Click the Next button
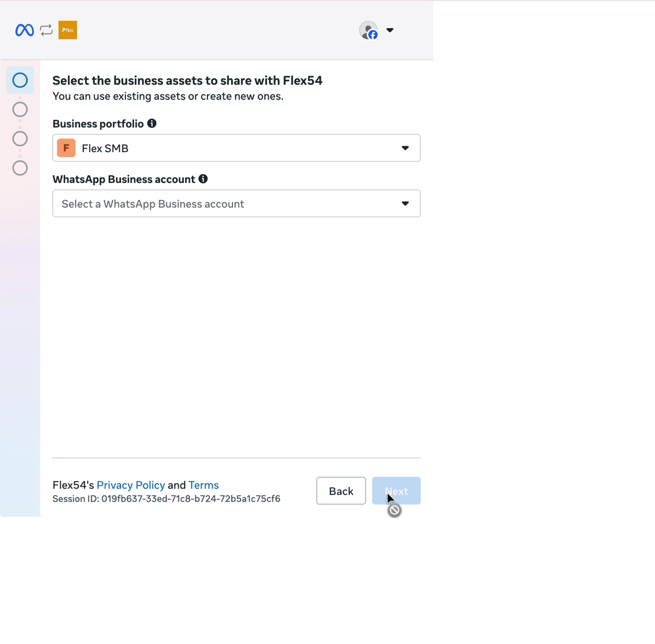Viewport: 655px width, 644px height. (x=396, y=491)
